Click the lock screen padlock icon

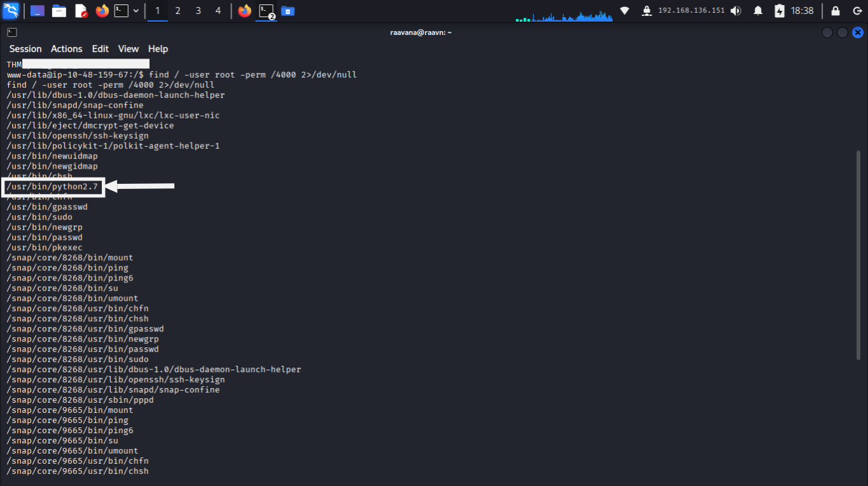tap(836, 11)
